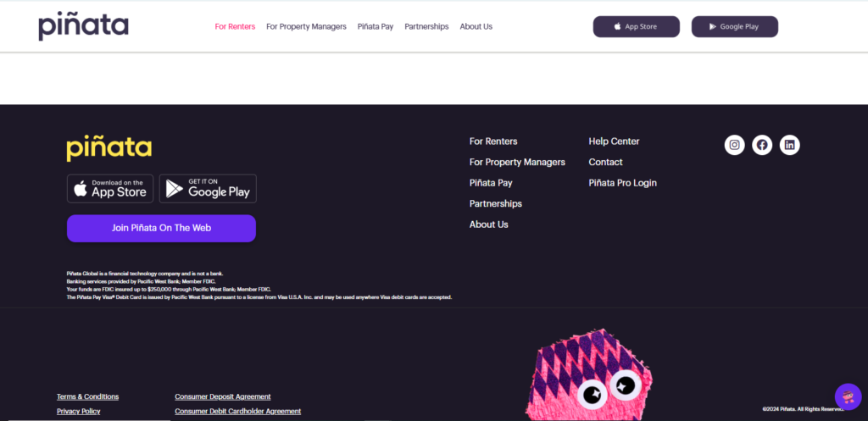Open About Us in top navigation

point(476,26)
